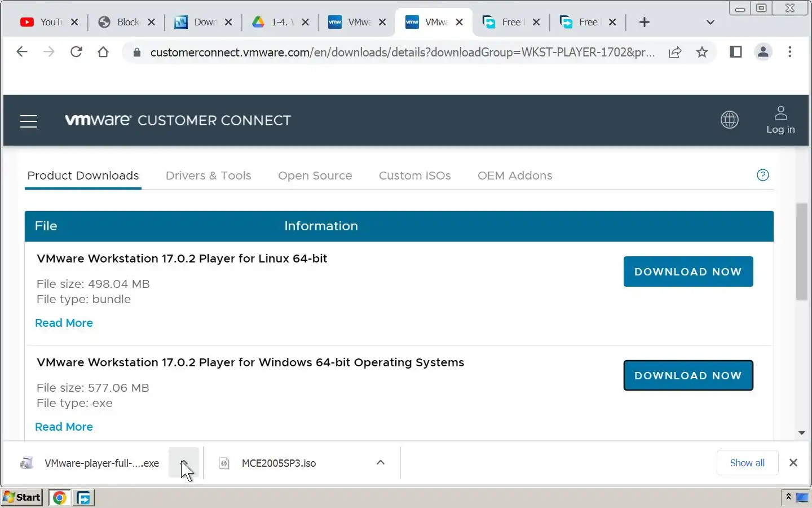
Task: Select the text File size: 498.04 MB
Action: coord(93,284)
